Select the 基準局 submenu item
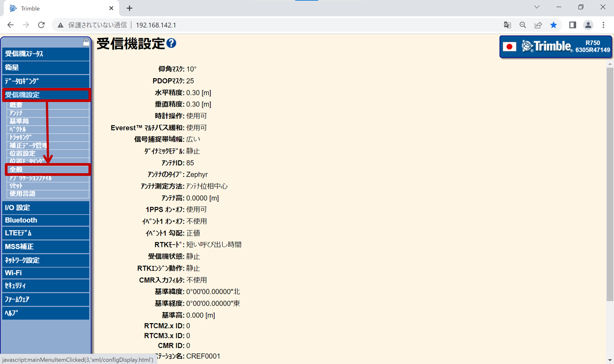Screen dimensions: 614x364 (48, 121)
